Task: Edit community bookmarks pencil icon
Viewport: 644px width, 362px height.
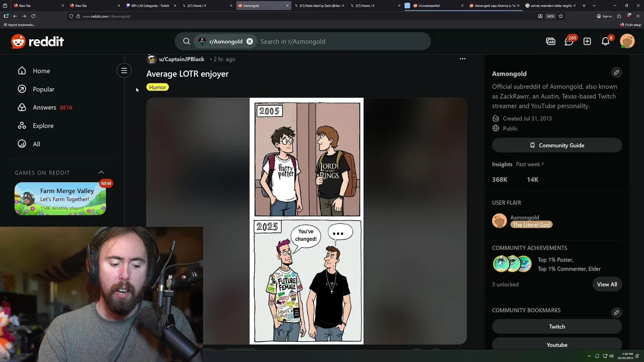Action: [x=616, y=312]
